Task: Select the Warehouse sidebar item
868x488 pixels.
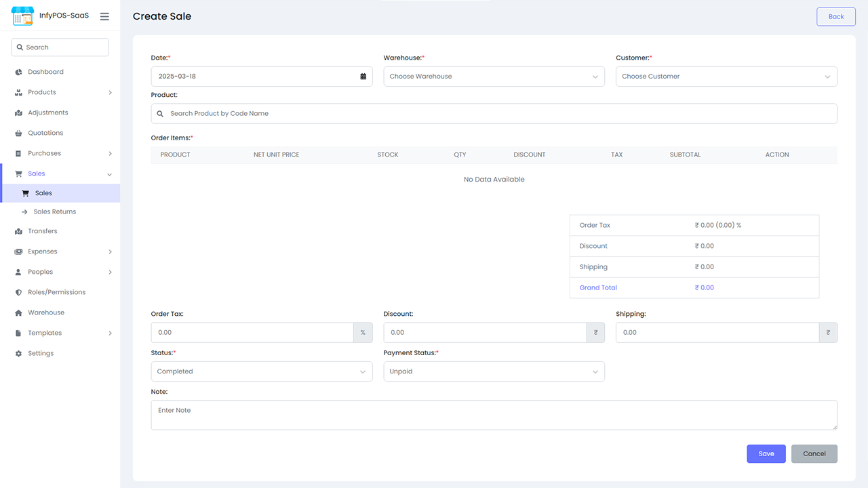Action: (46, 312)
